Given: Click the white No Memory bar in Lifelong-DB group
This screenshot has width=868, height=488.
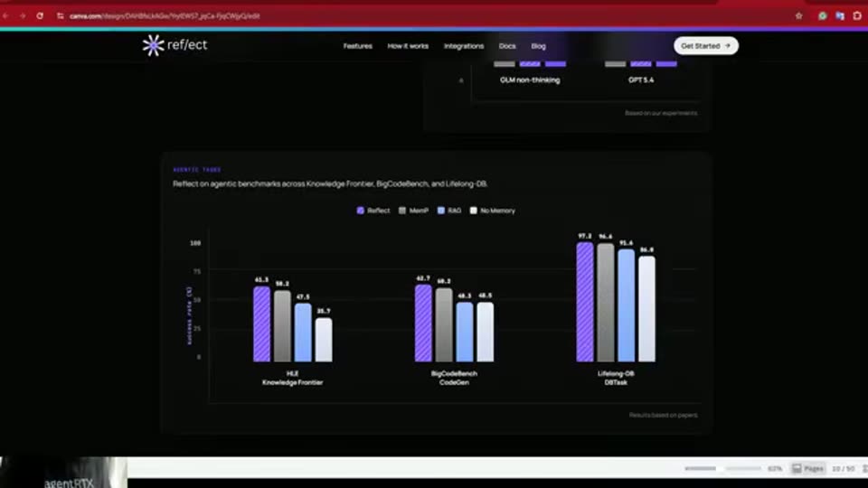Looking at the screenshot, I should (646, 309).
